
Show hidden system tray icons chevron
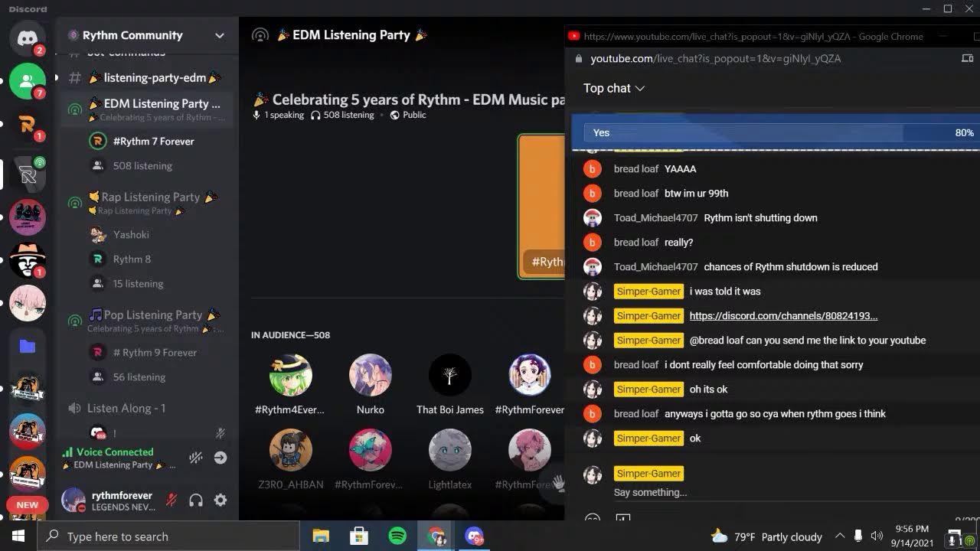coord(840,536)
